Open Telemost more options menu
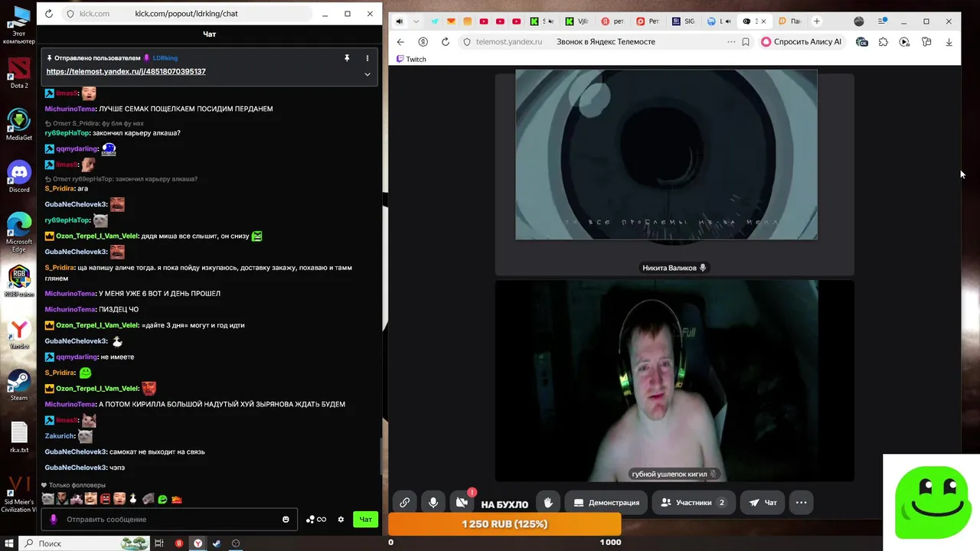 click(801, 503)
